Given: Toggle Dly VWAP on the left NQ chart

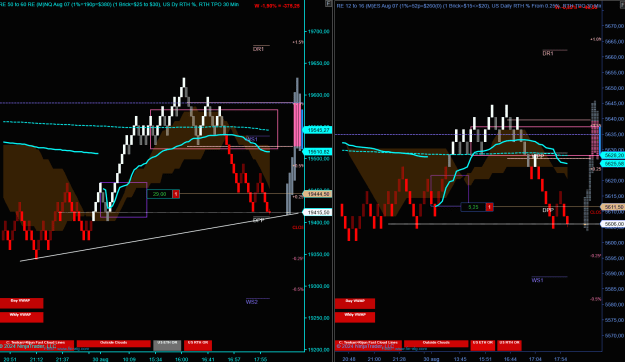Looking at the screenshot, I should pos(22,303).
